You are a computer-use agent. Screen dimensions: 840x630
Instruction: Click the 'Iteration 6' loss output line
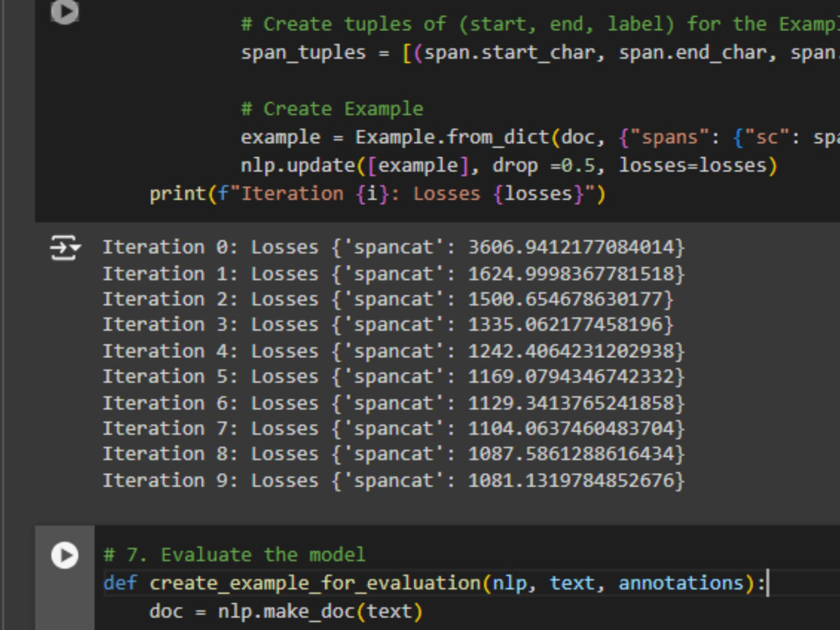coord(394,403)
